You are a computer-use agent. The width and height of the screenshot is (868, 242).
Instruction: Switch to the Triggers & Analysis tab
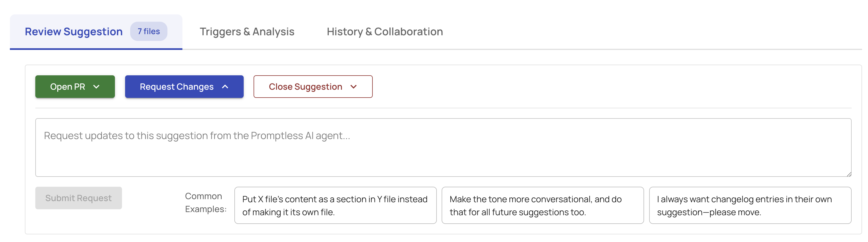click(247, 32)
